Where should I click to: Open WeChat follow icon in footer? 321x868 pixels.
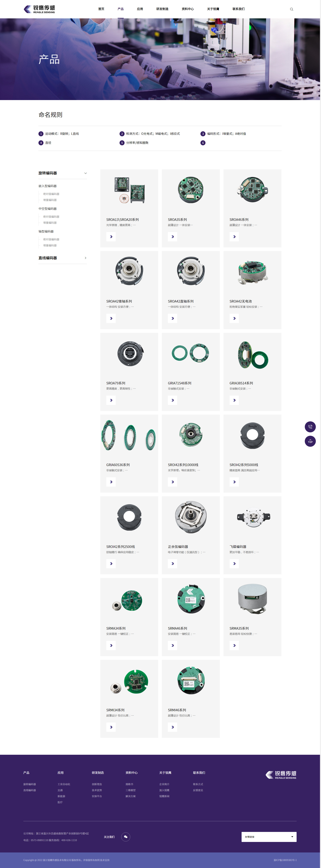(126, 837)
